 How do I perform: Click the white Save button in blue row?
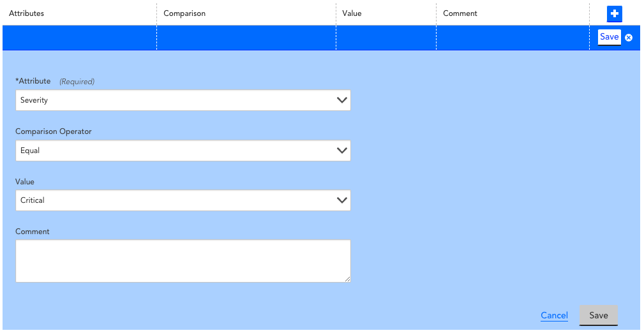[609, 37]
